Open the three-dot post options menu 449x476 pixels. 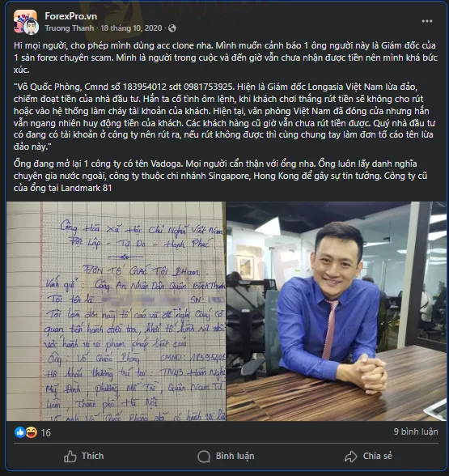(x=427, y=21)
